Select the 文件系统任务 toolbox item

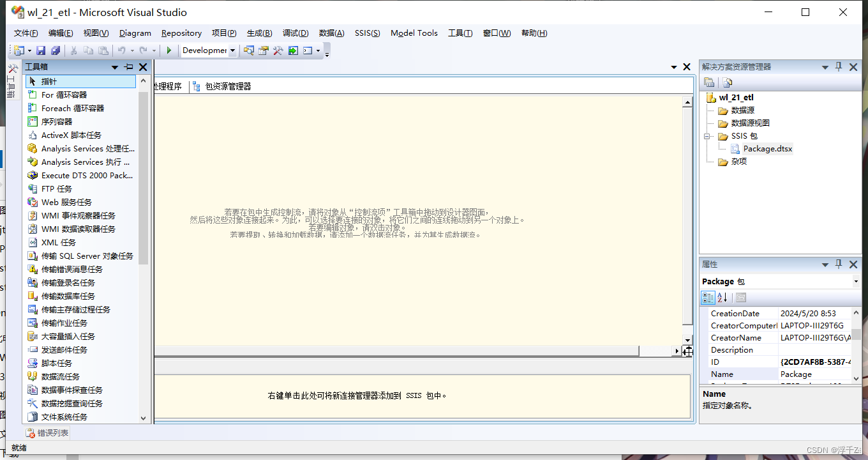point(80,417)
